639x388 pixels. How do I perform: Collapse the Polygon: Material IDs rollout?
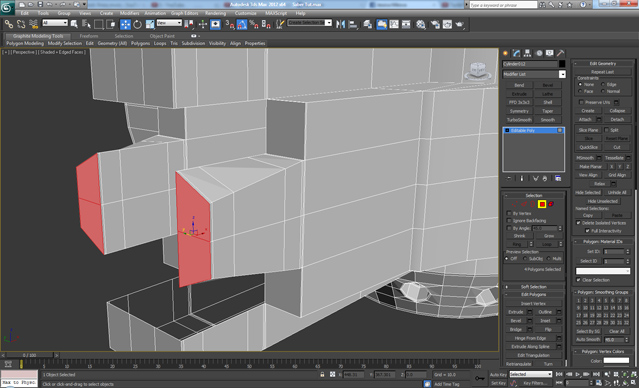click(x=602, y=242)
